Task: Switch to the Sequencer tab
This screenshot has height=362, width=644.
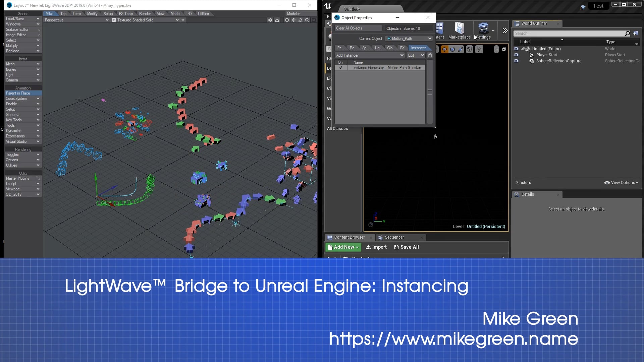Action: [x=394, y=237]
